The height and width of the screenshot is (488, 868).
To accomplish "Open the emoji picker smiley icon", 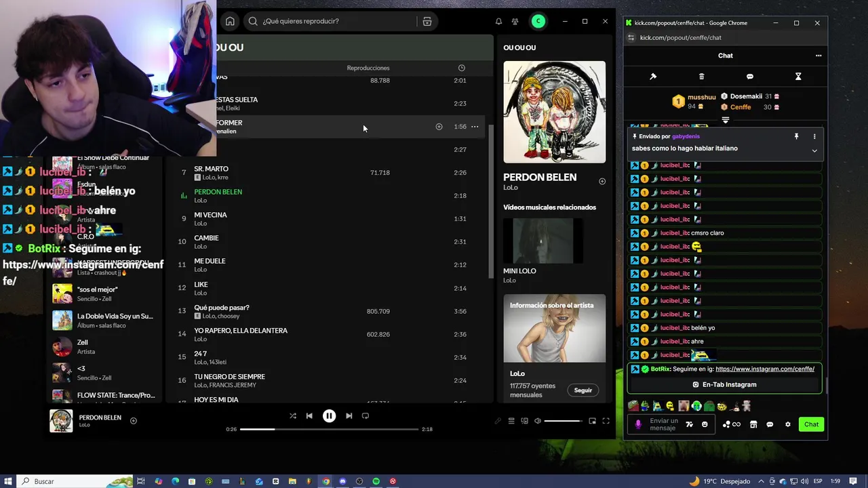I will pyautogui.click(x=705, y=424).
